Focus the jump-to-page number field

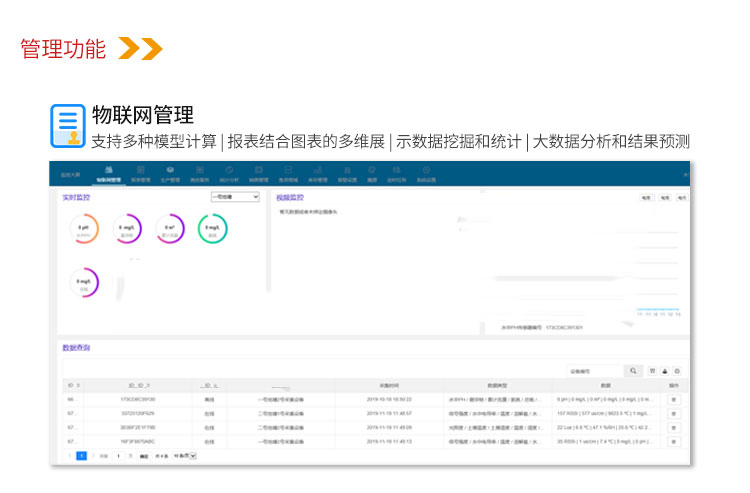tap(118, 456)
